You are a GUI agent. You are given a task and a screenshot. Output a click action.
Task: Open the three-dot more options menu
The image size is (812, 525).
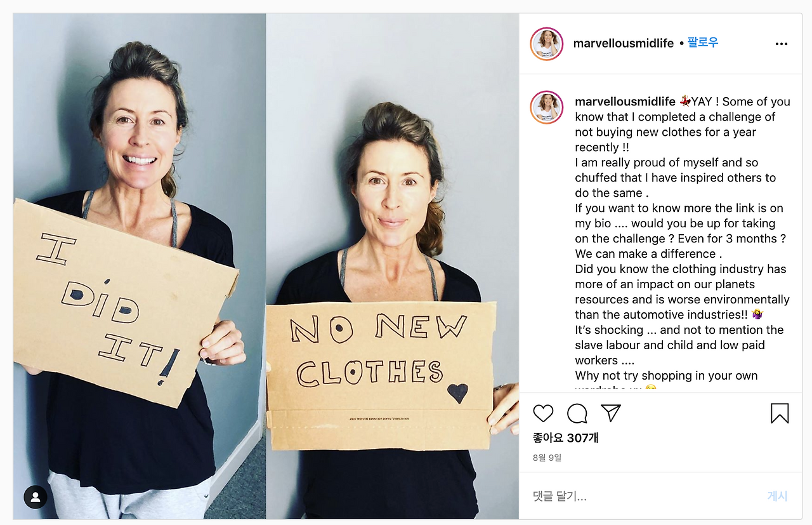[x=782, y=44]
